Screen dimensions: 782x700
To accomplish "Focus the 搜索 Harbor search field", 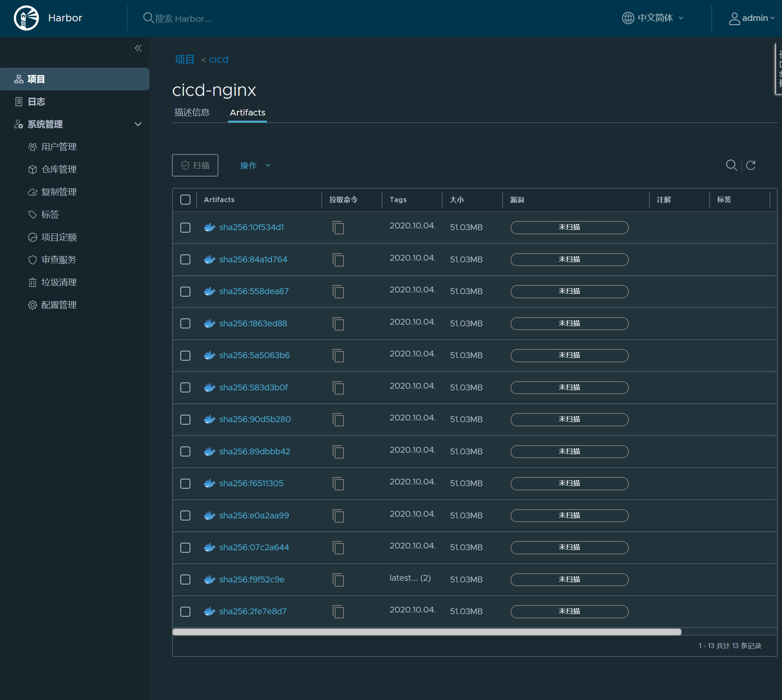I will (182, 18).
